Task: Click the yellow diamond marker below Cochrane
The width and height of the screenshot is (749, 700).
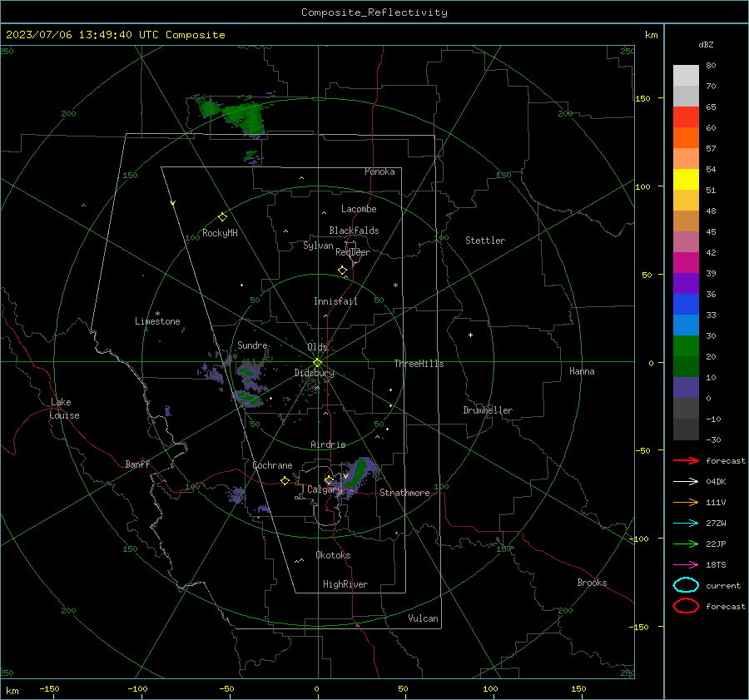Action: 285,480
